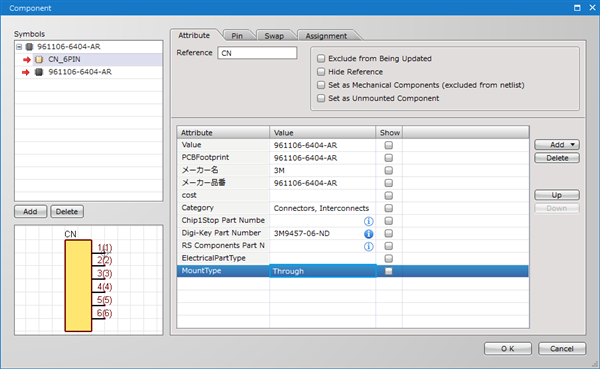Open the Swap tab
The width and height of the screenshot is (600, 369).
pyautogui.click(x=274, y=36)
